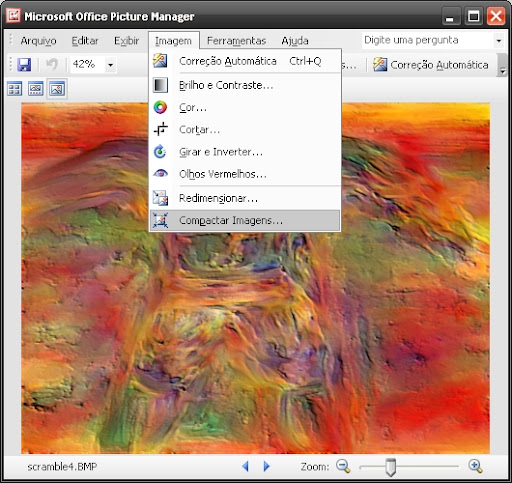The width and height of the screenshot is (512, 483).
Task: Go to the previous picture arrow
Action: [x=246, y=466]
